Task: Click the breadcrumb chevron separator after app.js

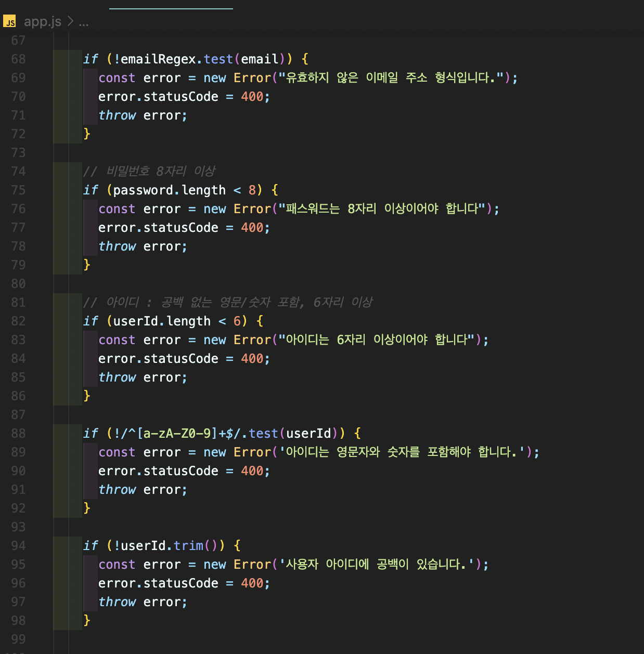Action: click(70, 22)
